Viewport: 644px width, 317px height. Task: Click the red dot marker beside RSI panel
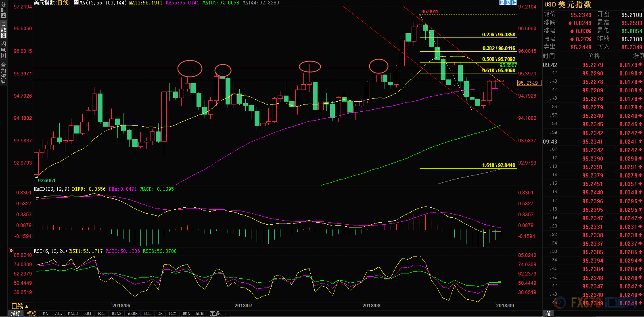[x=11, y=250]
